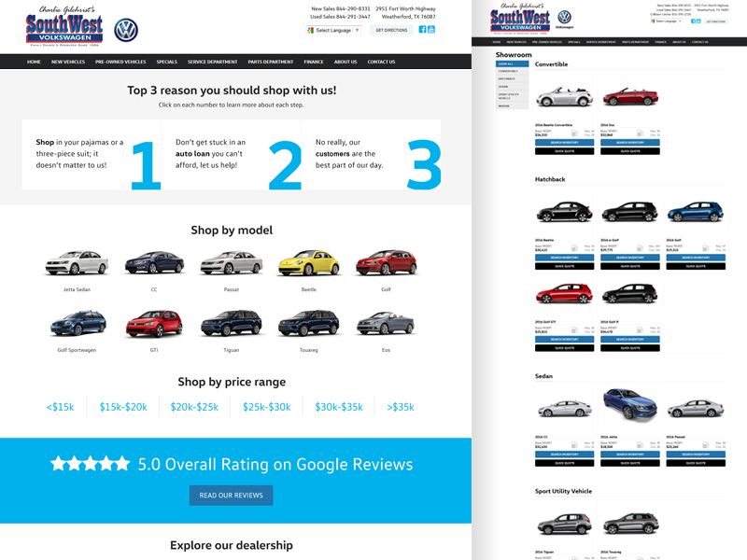The image size is (747, 560).
Task: Click the big number 2 auto loan card
Action: click(x=232, y=155)
